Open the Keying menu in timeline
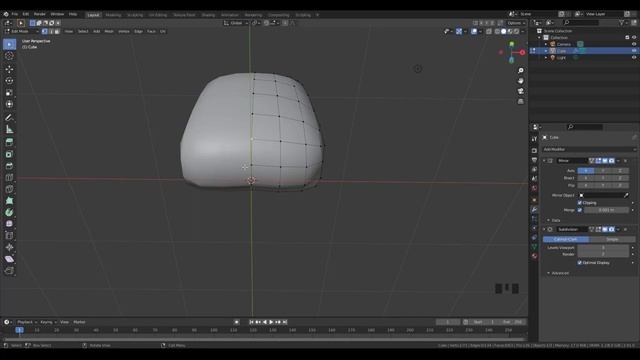The width and height of the screenshot is (640, 360). tap(47, 322)
